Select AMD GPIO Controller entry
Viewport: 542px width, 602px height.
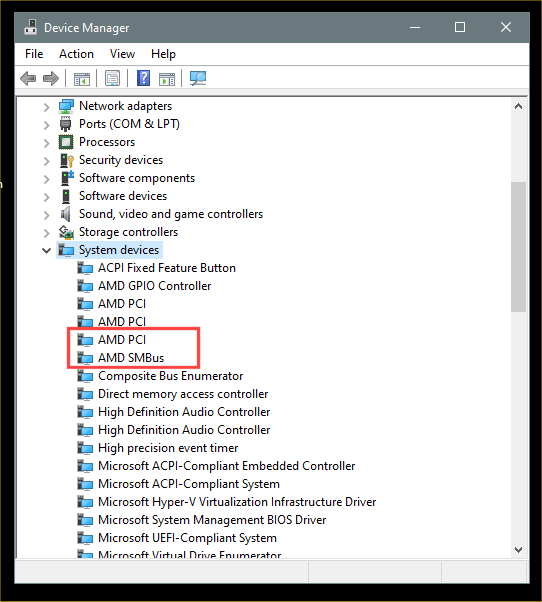click(155, 286)
